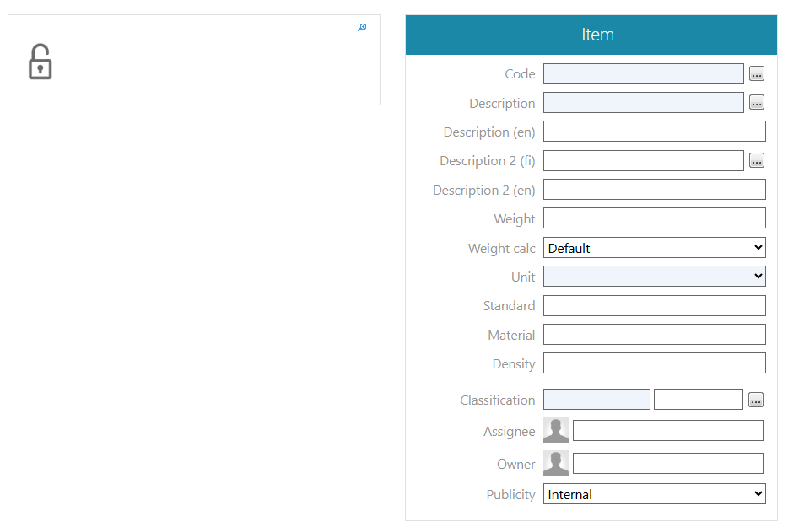The height and width of the screenshot is (532, 788).
Task: Focus the Description (en) text field
Action: 654,132
